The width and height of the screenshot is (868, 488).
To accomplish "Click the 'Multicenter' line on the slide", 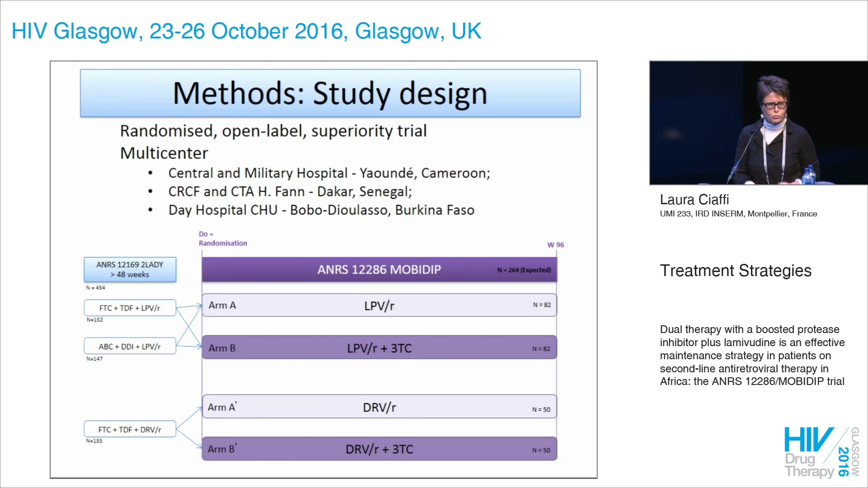I will (164, 153).
